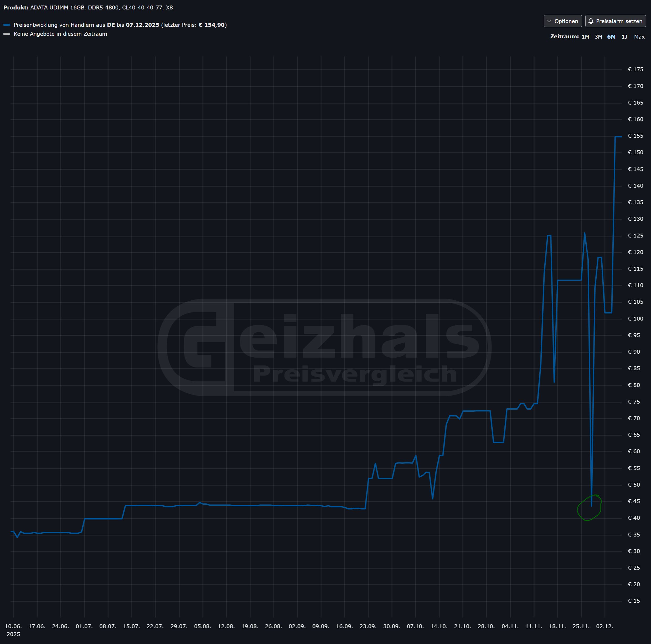
Task: Click the Geizhals watermark logo
Action: pos(324,347)
